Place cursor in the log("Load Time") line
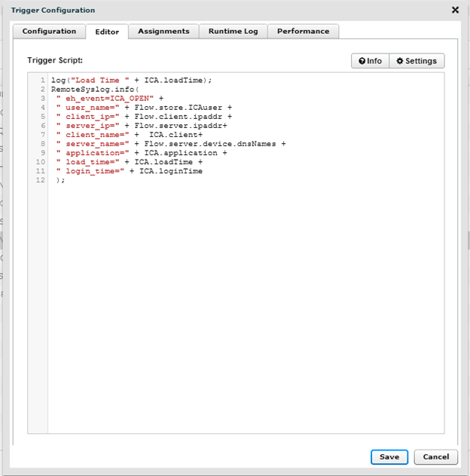470x476 pixels. [x=132, y=80]
